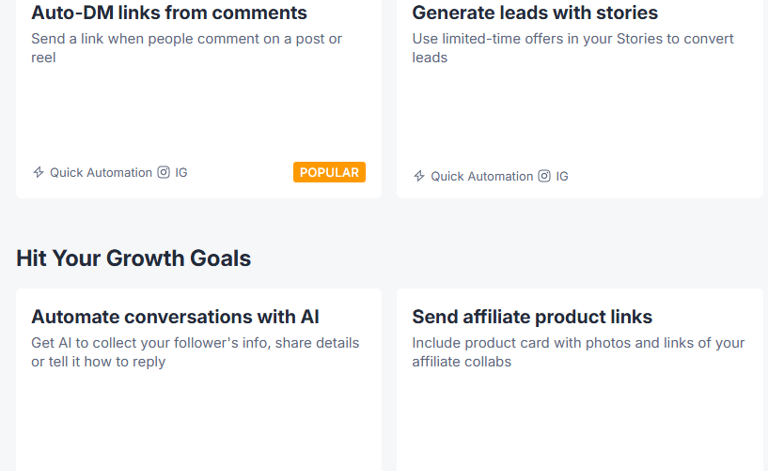Click the 'Send a link when people comment' description
The image size is (768, 471).
click(187, 48)
